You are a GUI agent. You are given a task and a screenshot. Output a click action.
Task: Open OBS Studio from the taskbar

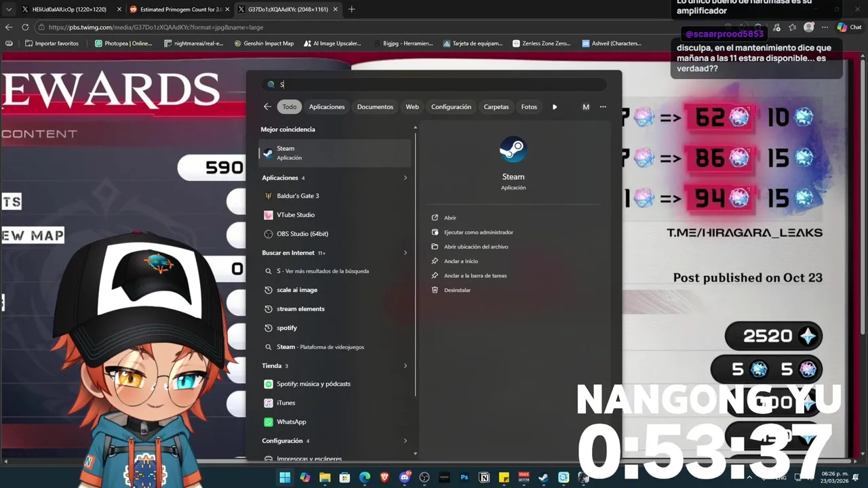coord(425,477)
